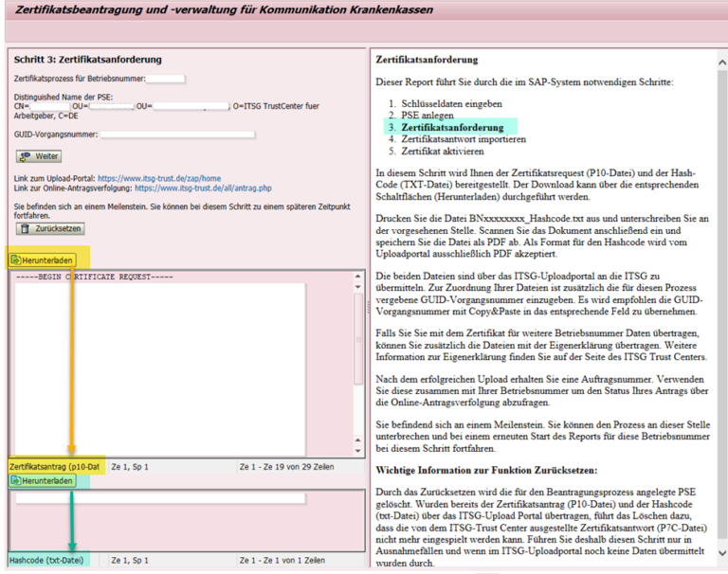Click the icon on the lower Herunterladen button
Viewport: 728px width, 574px height.
15,481
